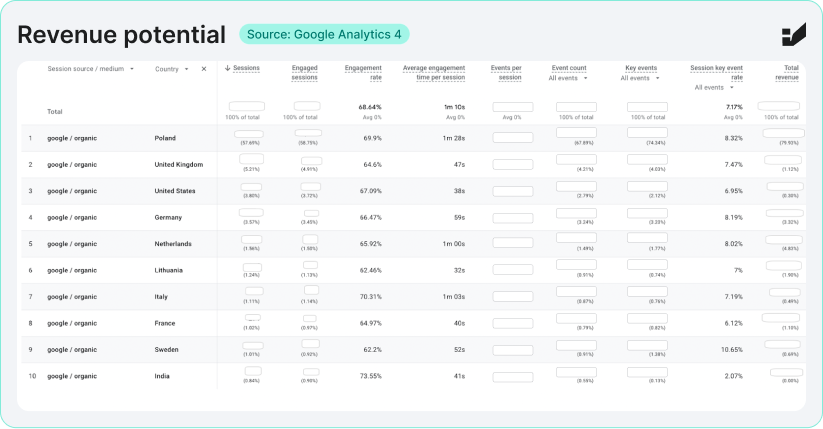Viewport: 823px width, 429px height.
Task: Sort by the Sessions column header
Action: click(x=246, y=68)
